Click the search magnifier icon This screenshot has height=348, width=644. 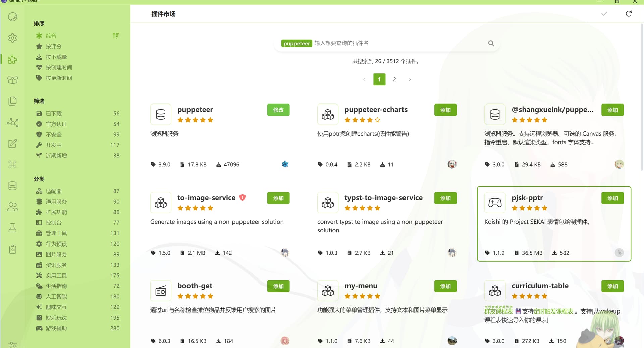(x=491, y=43)
